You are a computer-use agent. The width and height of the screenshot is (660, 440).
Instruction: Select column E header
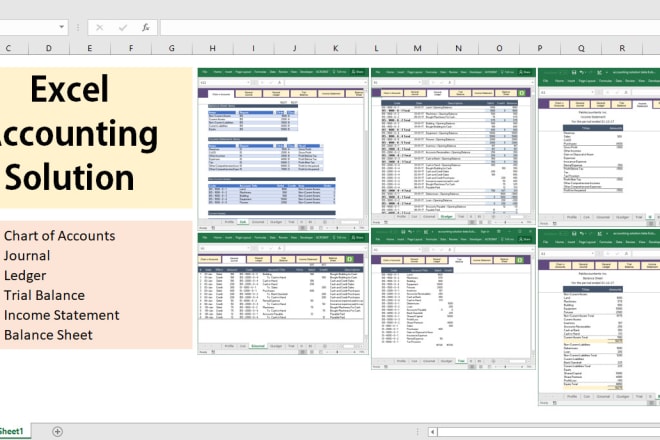coord(90,48)
